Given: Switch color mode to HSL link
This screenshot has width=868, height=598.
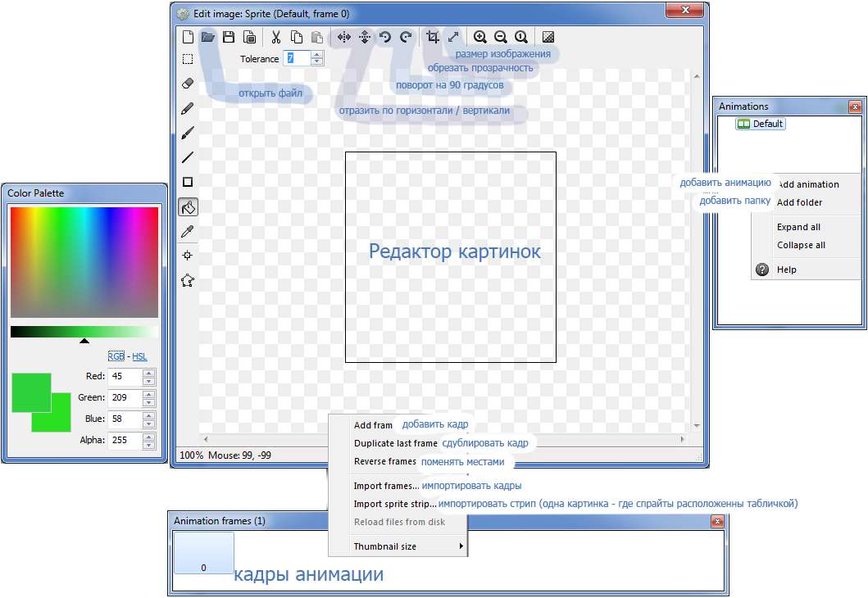Looking at the screenshot, I should (x=139, y=356).
